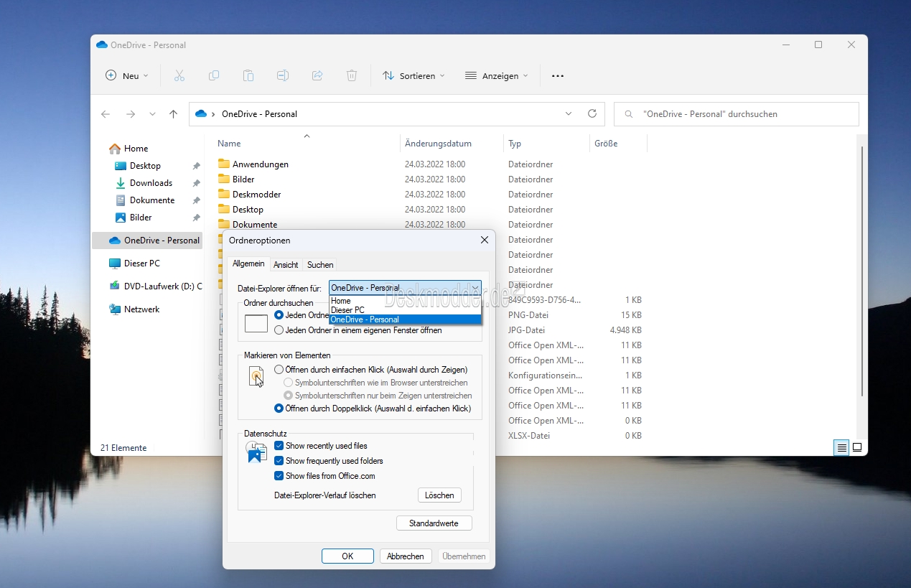Click the Anwendungen folder icon
911x588 pixels.
(x=223, y=164)
